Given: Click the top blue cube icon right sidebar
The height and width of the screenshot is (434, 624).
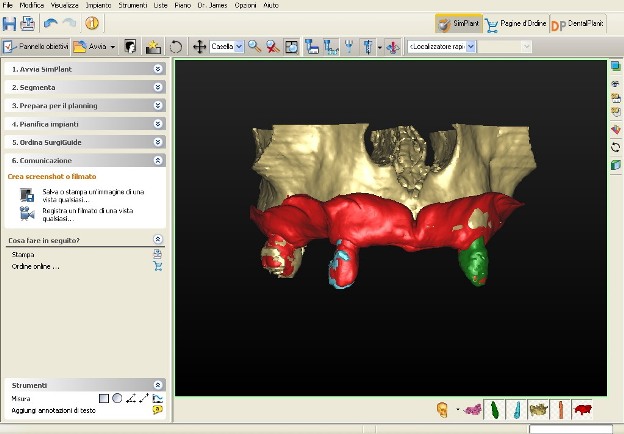Looking at the screenshot, I should click(x=616, y=66).
